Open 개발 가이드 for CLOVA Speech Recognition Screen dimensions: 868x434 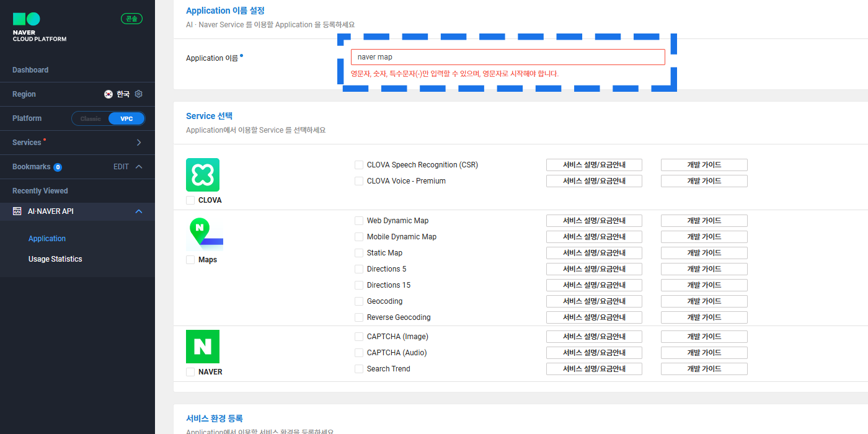pyautogui.click(x=704, y=165)
